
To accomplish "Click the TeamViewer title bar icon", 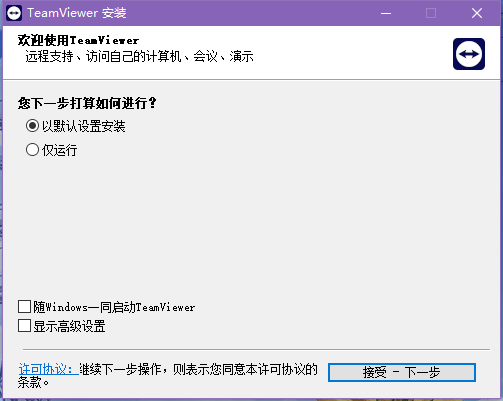I will point(14,13).
